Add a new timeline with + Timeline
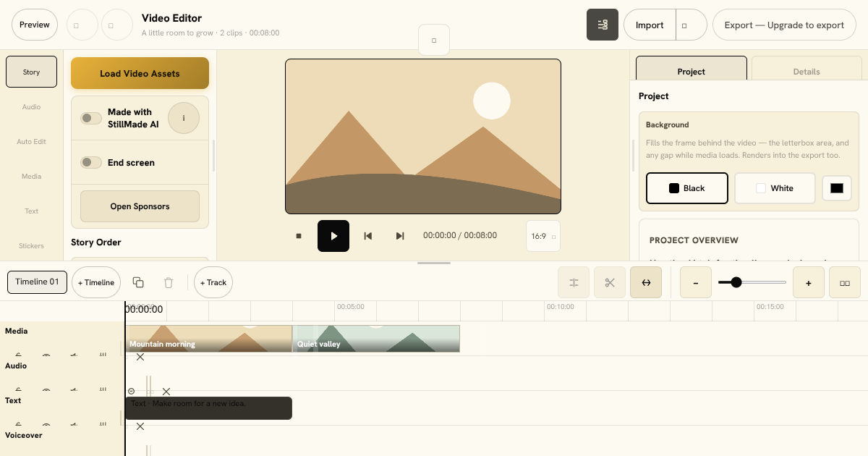Screen dimensions: 868x456 point(96,282)
